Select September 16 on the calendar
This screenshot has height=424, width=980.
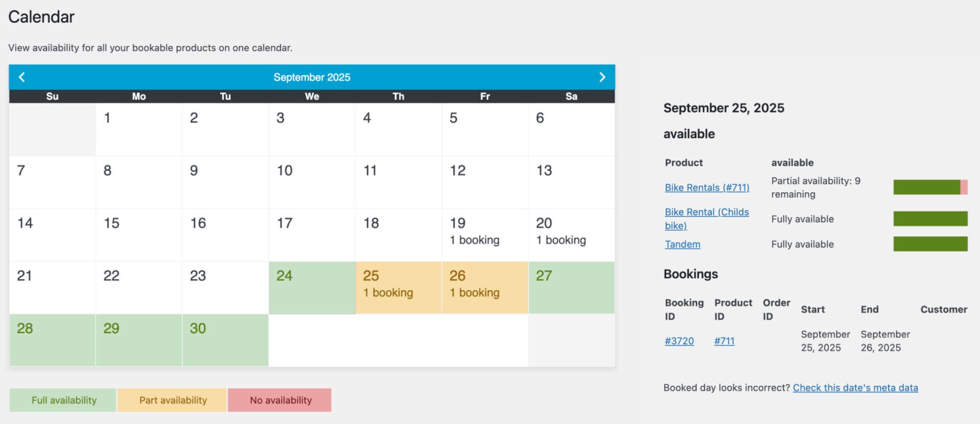click(225, 235)
